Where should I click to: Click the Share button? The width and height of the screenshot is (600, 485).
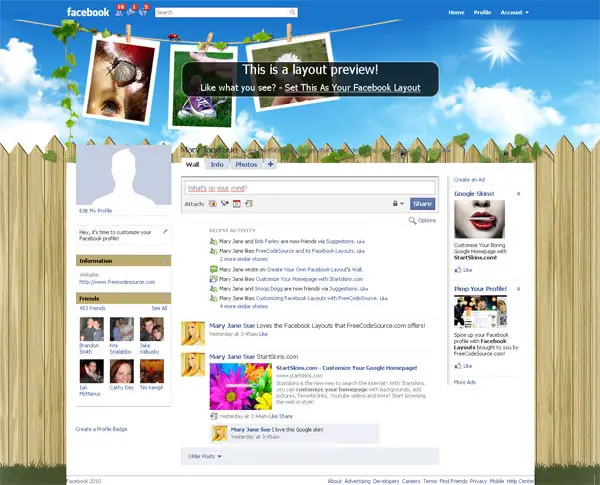click(422, 204)
